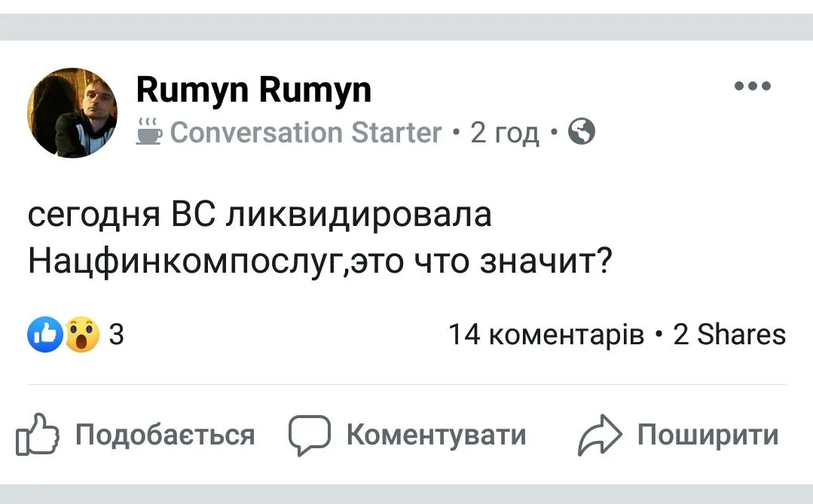This screenshot has width=813, height=504.
Task: Click the share arrow icon
Action: [x=599, y=436]
